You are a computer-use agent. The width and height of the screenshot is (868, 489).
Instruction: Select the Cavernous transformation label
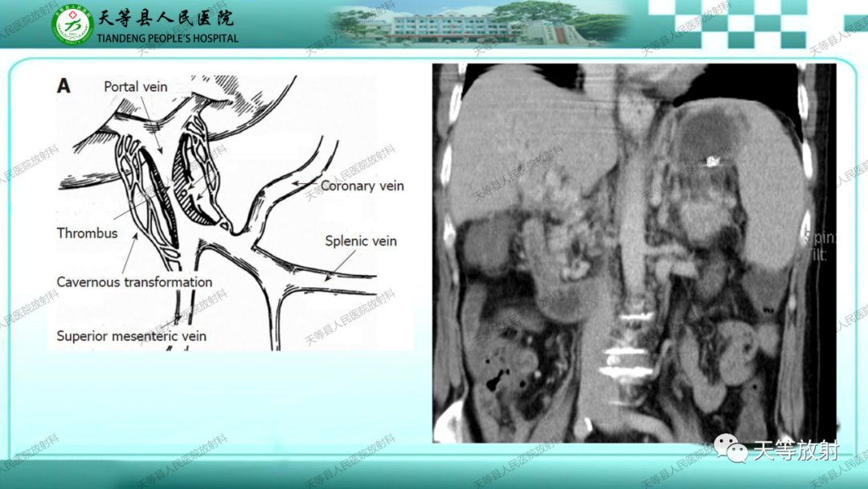(134, 281)
